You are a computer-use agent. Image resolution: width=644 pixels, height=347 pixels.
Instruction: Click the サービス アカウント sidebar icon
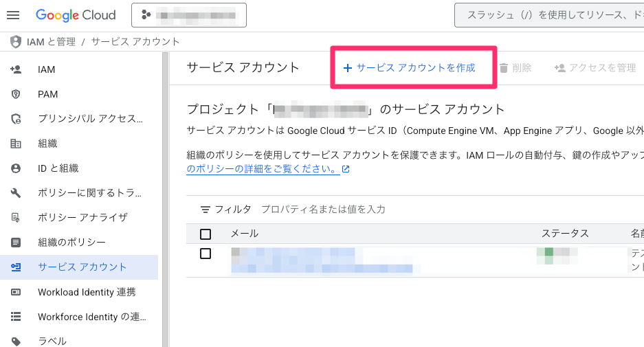[16, 267]
